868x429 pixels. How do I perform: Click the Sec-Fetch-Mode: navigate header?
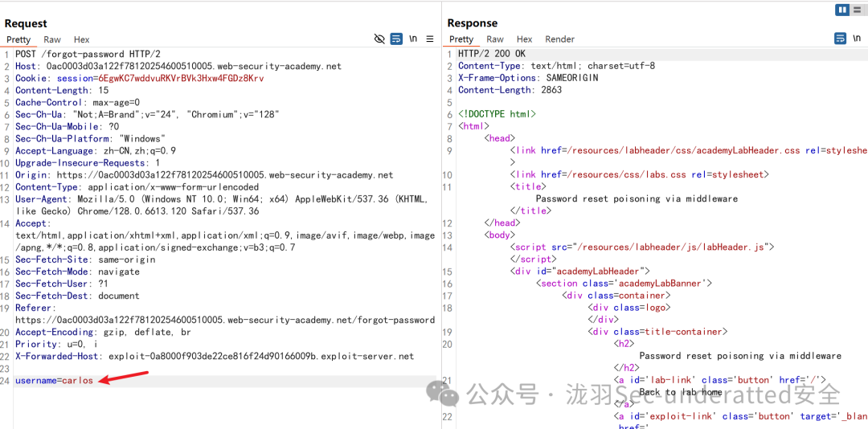point(77,272)
